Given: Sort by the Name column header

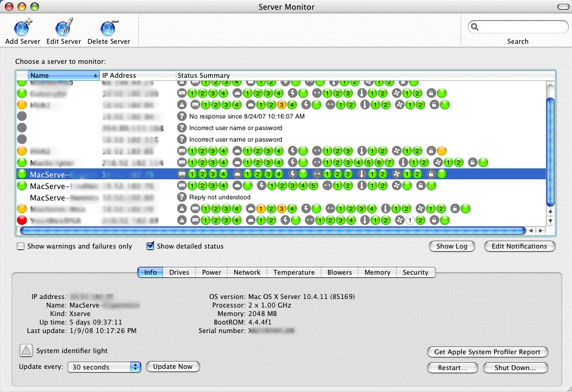Looking at the screenshot, I should [x=63, y=75].
